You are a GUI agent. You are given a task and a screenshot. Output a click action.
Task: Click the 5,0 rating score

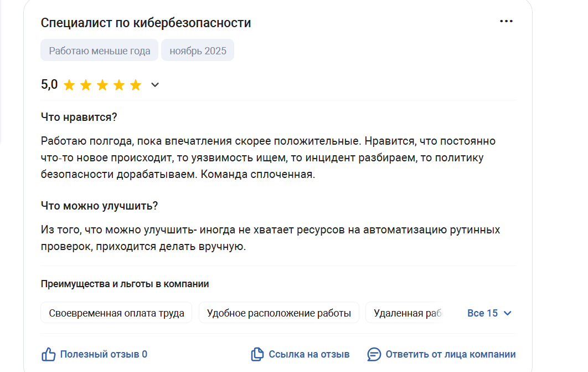click(49, 85)
